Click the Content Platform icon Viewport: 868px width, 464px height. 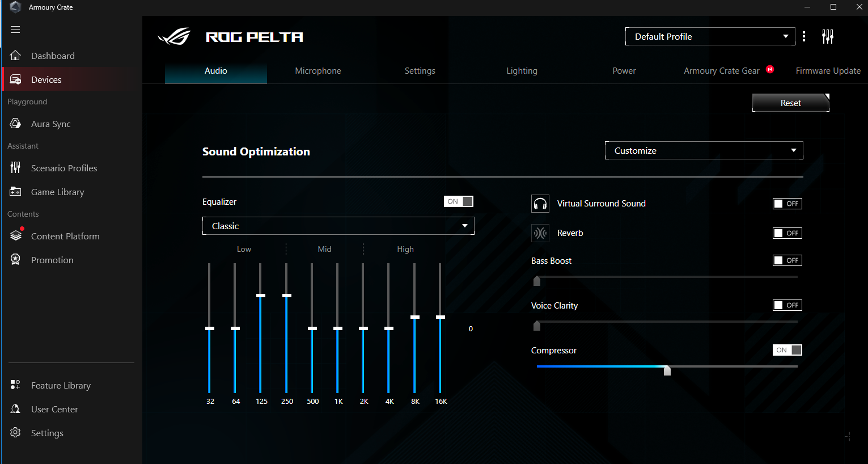coord(16,235)
